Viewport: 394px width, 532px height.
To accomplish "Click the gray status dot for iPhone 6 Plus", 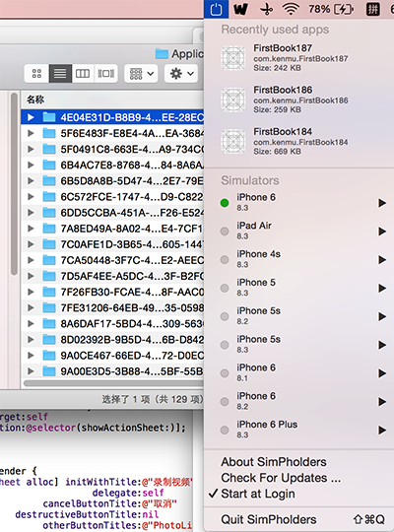I will pos(225,431).
